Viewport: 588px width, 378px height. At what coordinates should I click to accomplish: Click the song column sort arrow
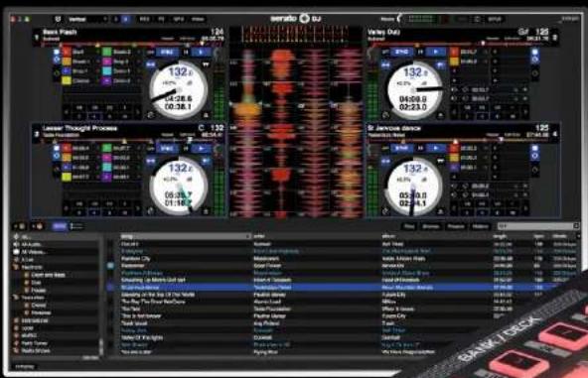click(248, 236)
